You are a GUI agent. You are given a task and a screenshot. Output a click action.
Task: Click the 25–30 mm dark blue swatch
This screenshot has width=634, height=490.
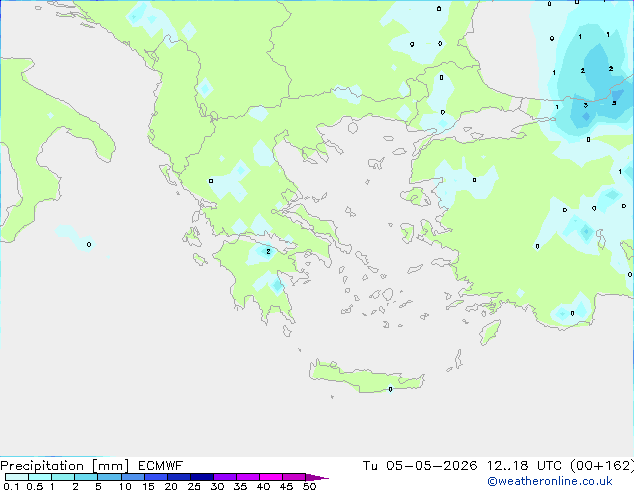tap(202, 477)
